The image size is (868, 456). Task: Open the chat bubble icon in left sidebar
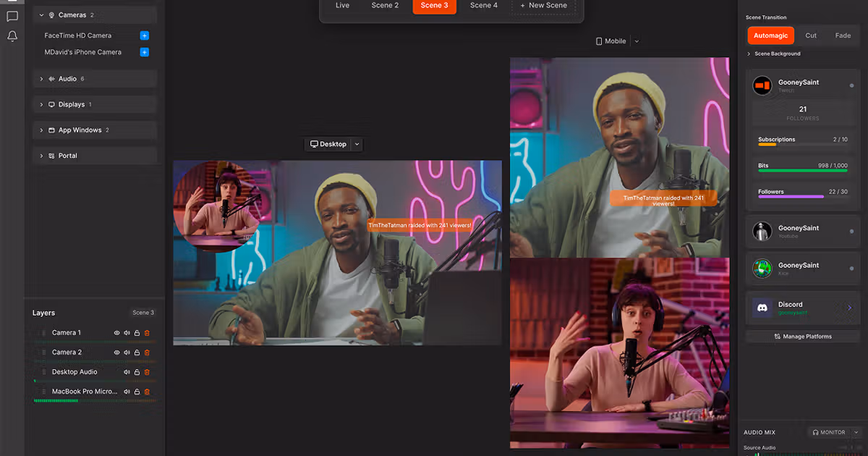point(12,17)
